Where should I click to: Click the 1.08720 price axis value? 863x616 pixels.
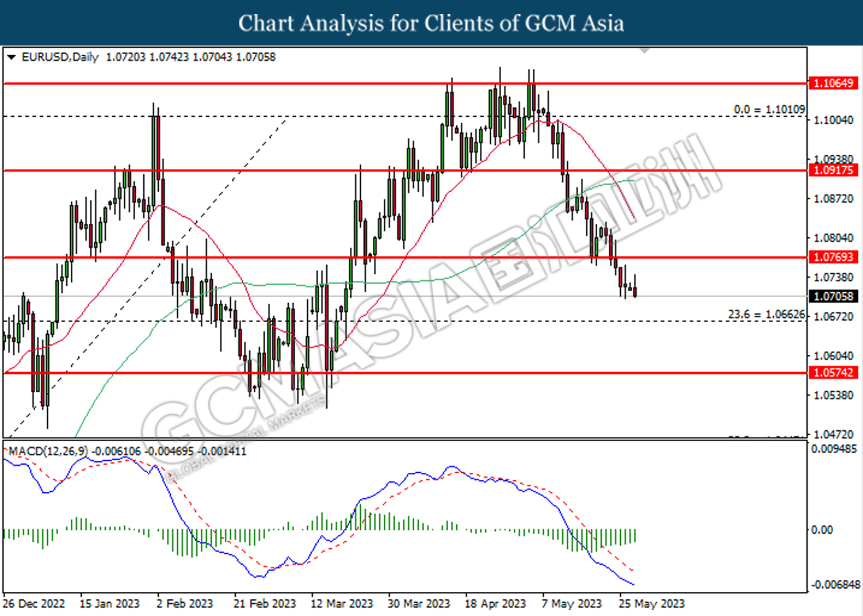pyautogui.click(x=834, y=199)
